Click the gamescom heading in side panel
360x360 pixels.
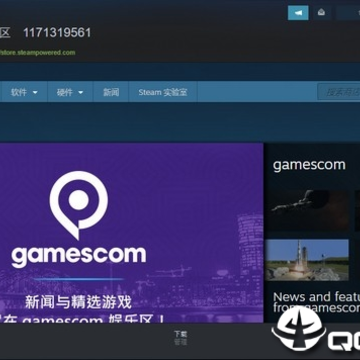pyautogui.click(x=309, y=165)
